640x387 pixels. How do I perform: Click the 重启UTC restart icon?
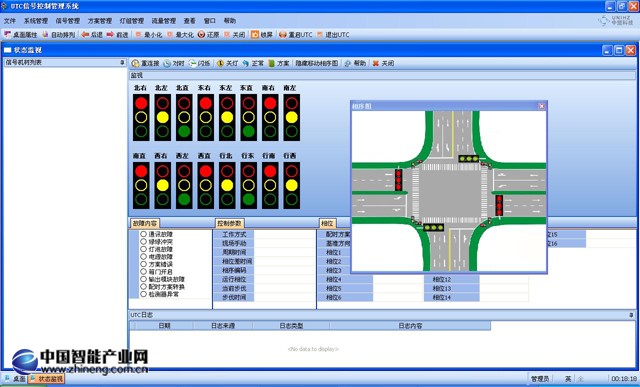(282, 35)
